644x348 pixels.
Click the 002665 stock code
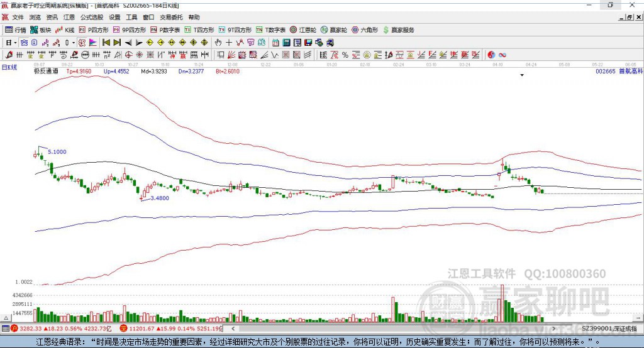click(606, 71)
